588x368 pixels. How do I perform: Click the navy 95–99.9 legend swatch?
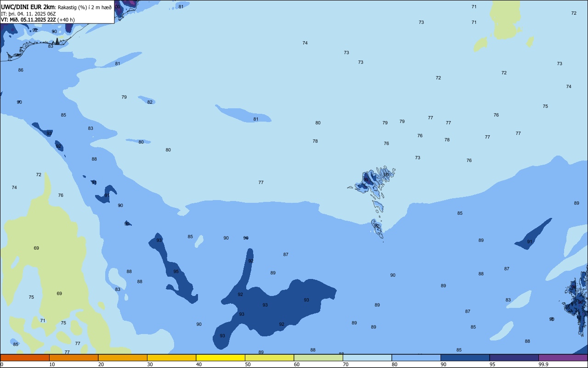pyautogui.click(x=514, y=357)
